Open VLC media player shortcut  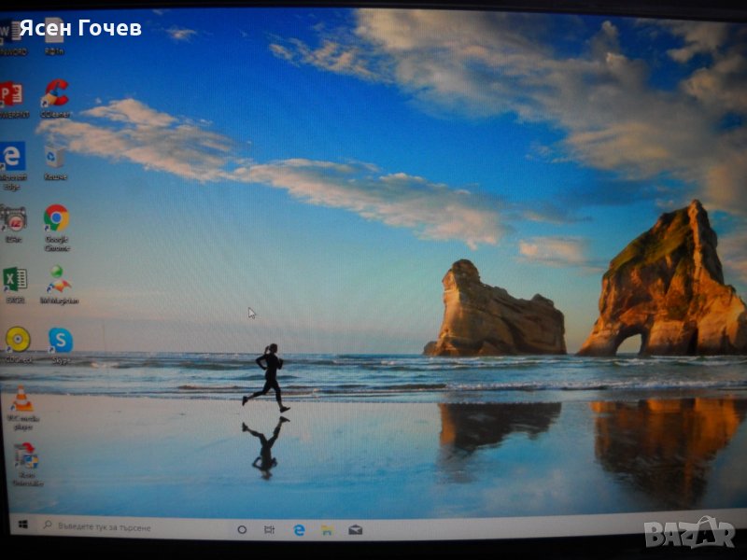pos(21,400)
